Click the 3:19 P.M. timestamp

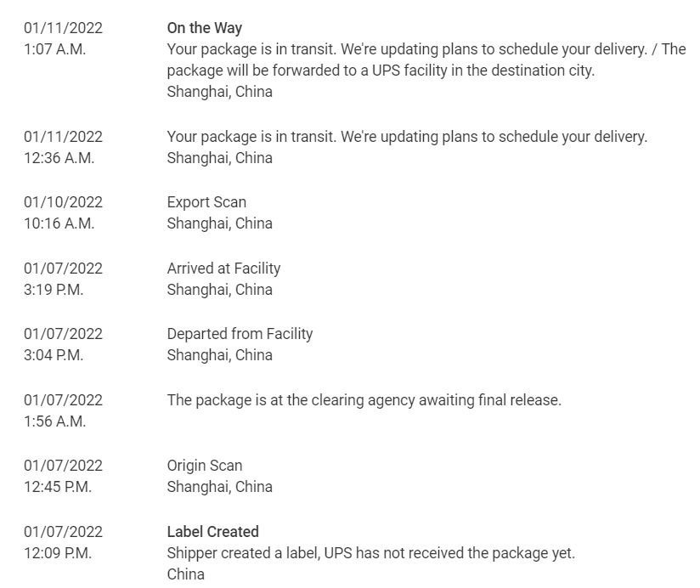click(x=53, y=290)
